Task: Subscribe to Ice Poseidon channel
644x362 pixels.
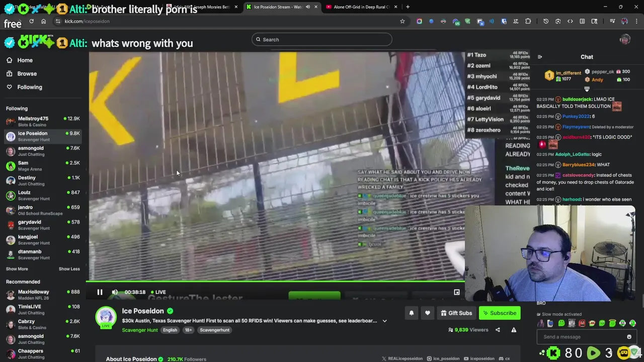Action: click(500, 313)
